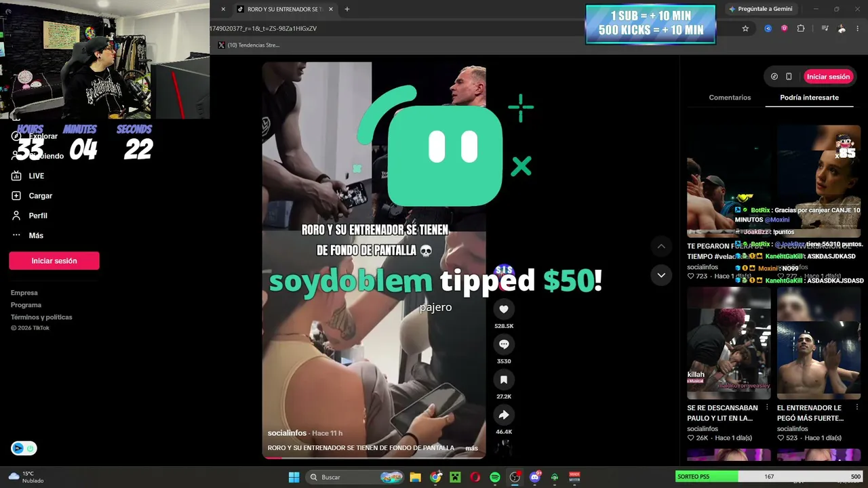Image resolution: width=868 pixels, height=488 pixels.
Task: Open Chrome's three-dot menu
Action: click(859, 28)
